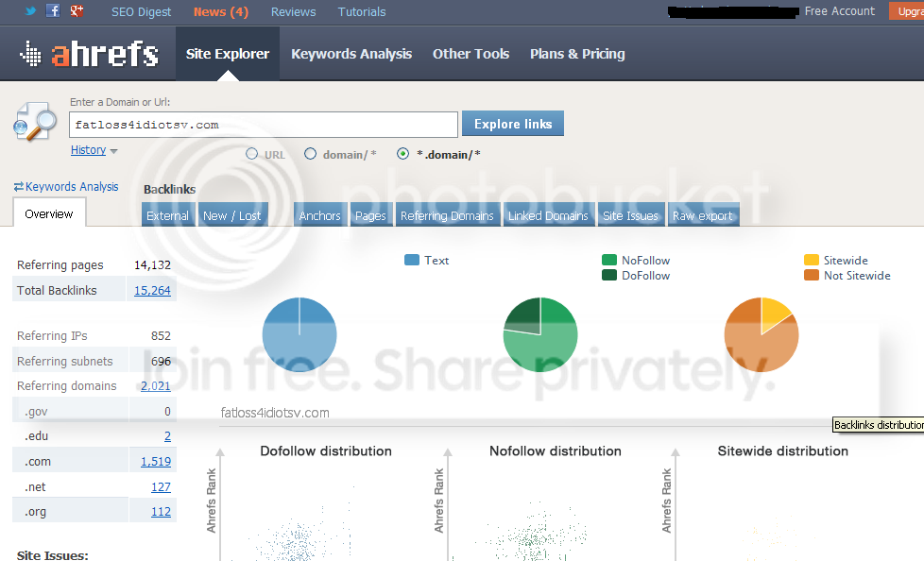Viewport: 924px width, 561px height.
Task: Click the fatloss4idiotsv.com chart label
Action: tap(275, 413)
